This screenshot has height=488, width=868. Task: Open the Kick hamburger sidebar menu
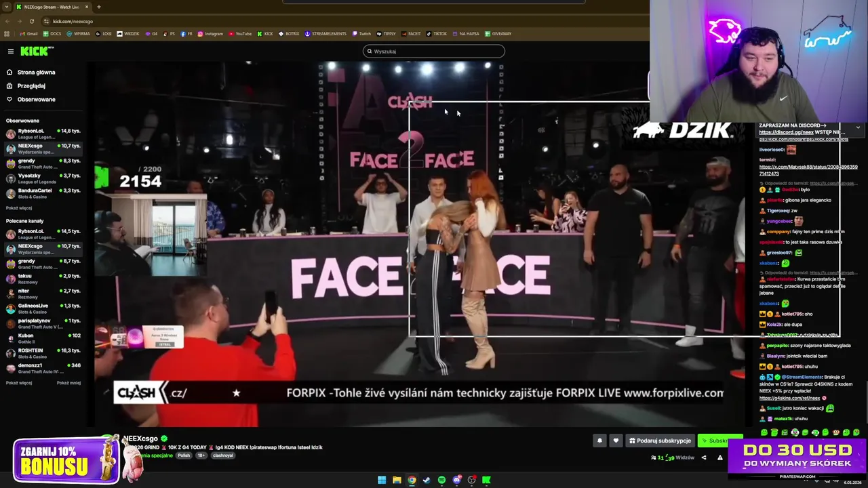(10, 52)
